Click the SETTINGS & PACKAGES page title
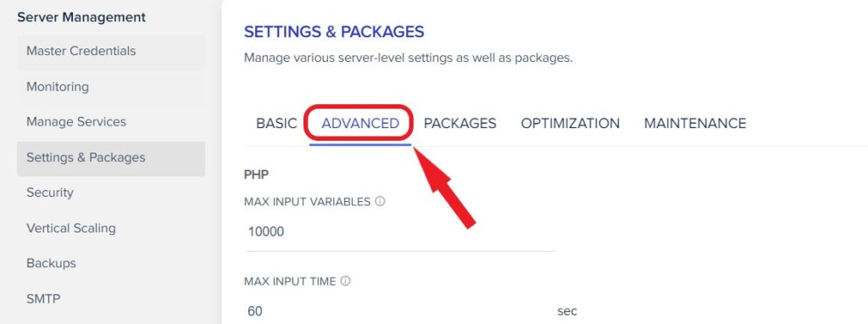Image resolution: width=868 pixels, height=324 pixels. 334,32
